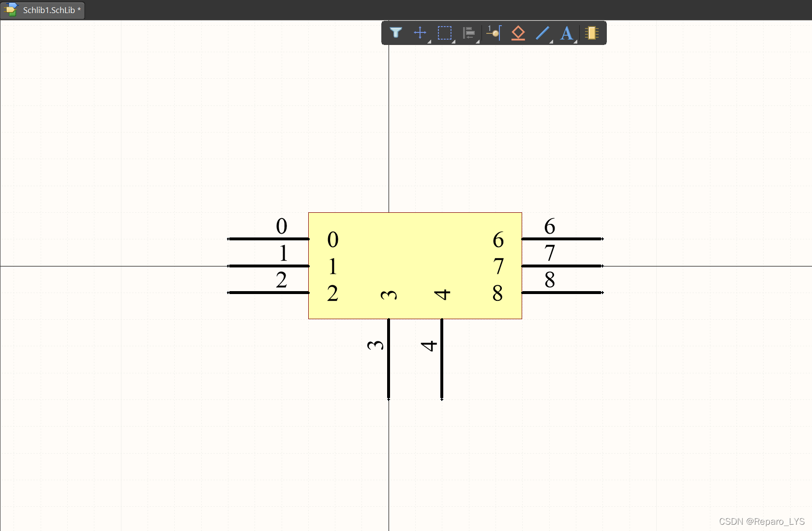The height and width of the screenshot is (531, 812).
Task: Select vertical pin 4 at bottom
Action: (442, 359)
